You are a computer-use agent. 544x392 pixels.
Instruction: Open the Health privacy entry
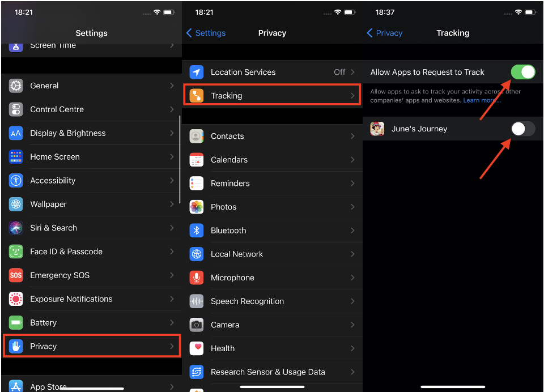coord(223,348)
